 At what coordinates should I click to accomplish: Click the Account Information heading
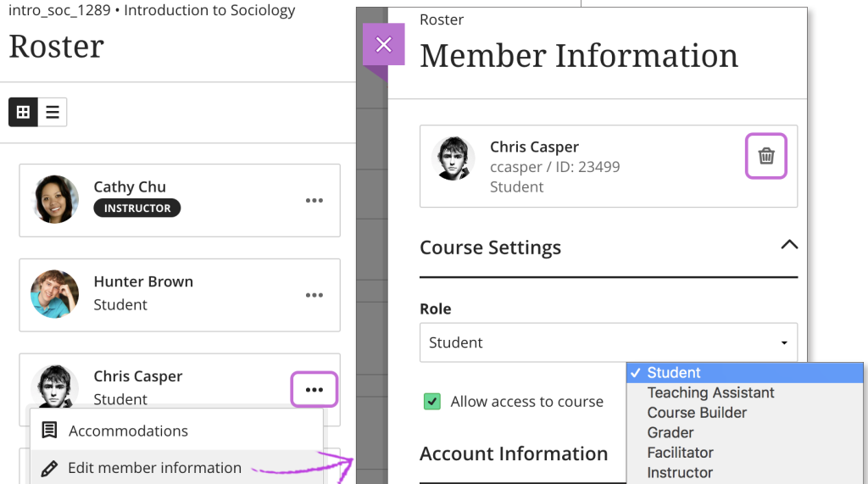[514, 453]
